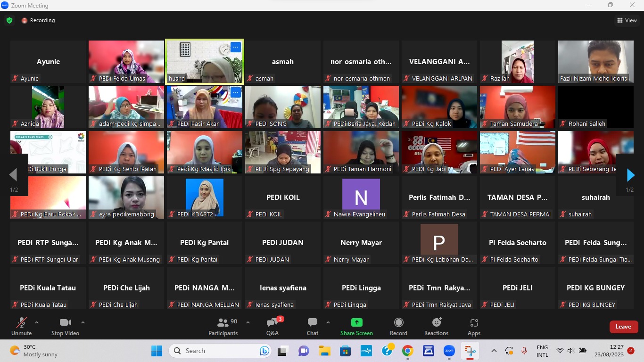Viewport: 644px width, 362px height.
Task: Expand video options arrow beside Stop Video
Action: [83, 323]
